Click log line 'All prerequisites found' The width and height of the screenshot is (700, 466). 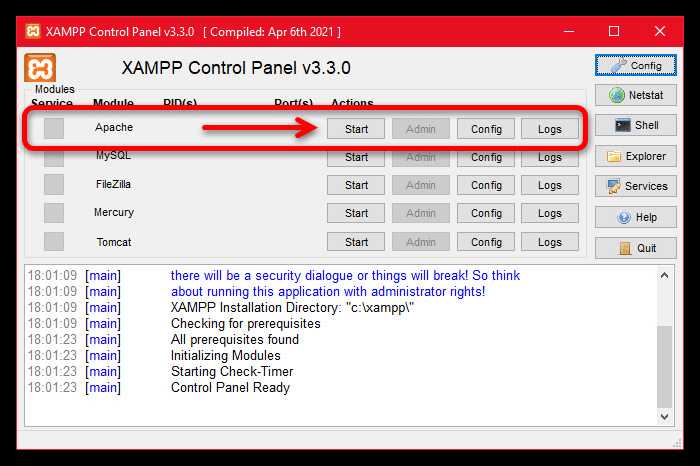(x=235, y=340)
